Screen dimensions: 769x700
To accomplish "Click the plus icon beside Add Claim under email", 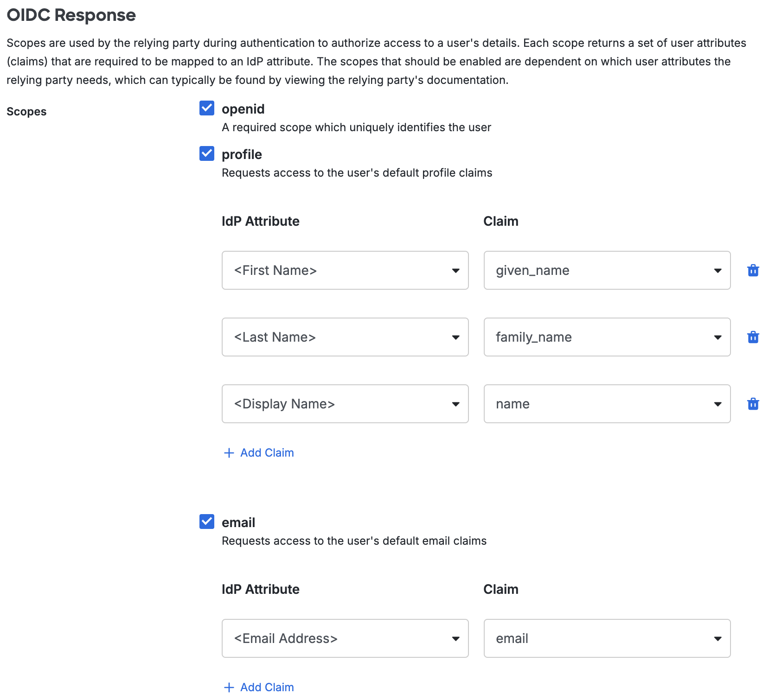I will (229, 687).
